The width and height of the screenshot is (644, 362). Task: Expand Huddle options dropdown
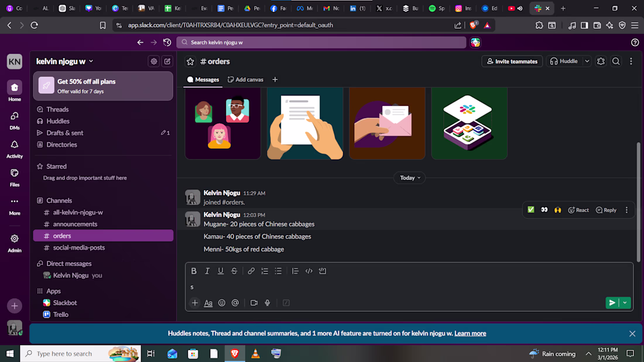(587, 61)
